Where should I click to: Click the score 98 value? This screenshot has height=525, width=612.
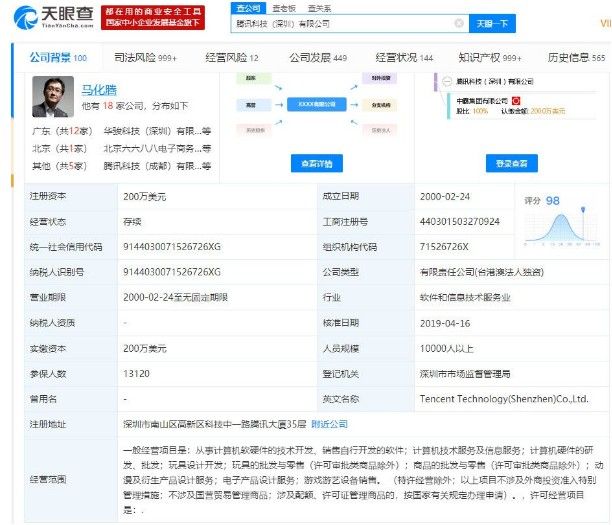point(552,201)
